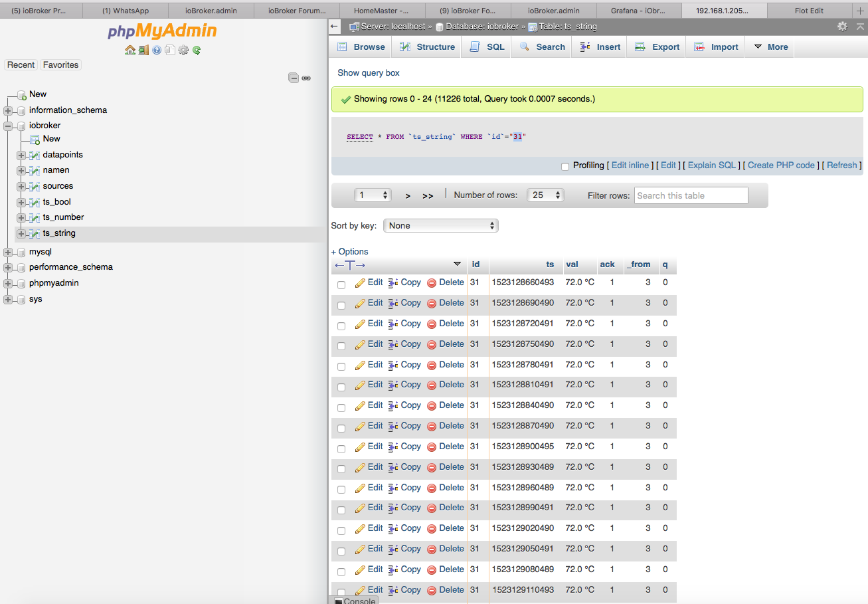The image size is (868, 604).
Task: Check the row 1523128690490 checkbox
Action: click(x=341, y=306)
